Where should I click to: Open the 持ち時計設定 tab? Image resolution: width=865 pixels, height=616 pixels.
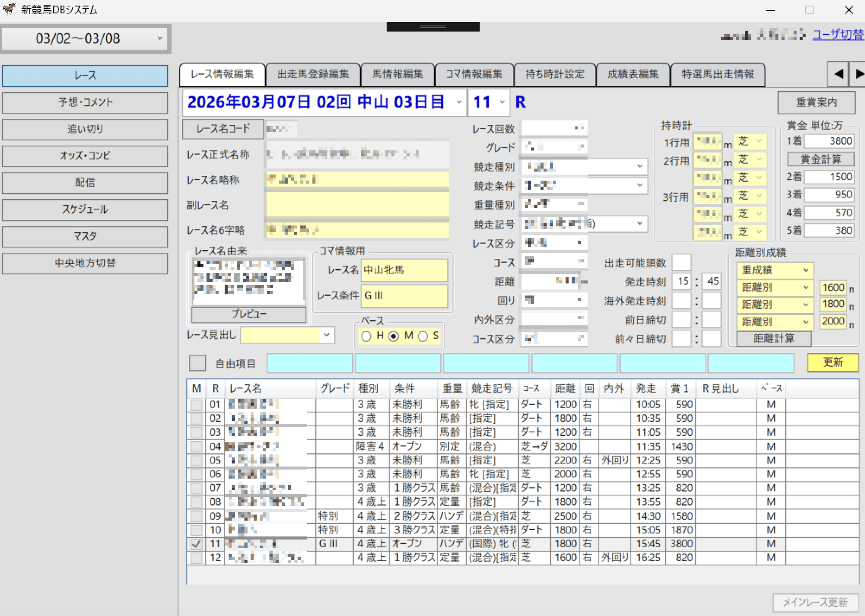pos(555,74)
